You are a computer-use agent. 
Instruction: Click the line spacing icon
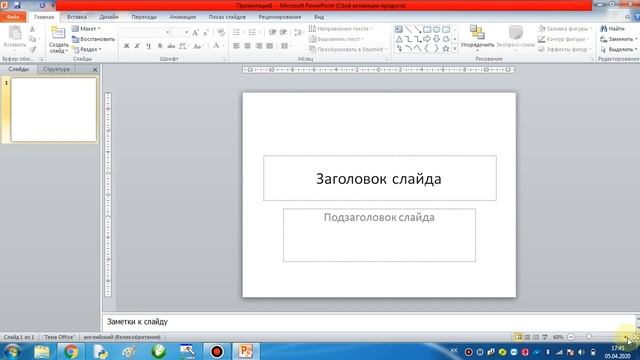point(299,33)
